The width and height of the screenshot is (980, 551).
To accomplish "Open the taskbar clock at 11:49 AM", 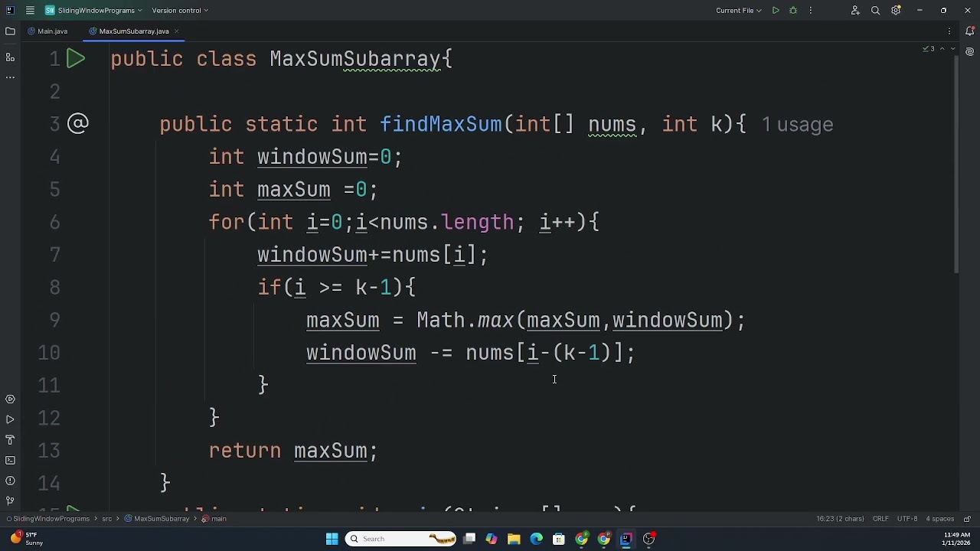I will pos(957,539).
